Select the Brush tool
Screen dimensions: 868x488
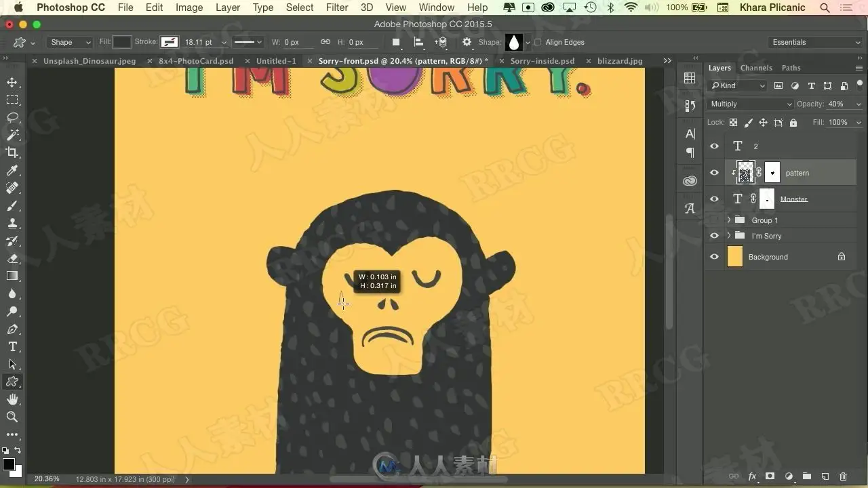[12, 205]
